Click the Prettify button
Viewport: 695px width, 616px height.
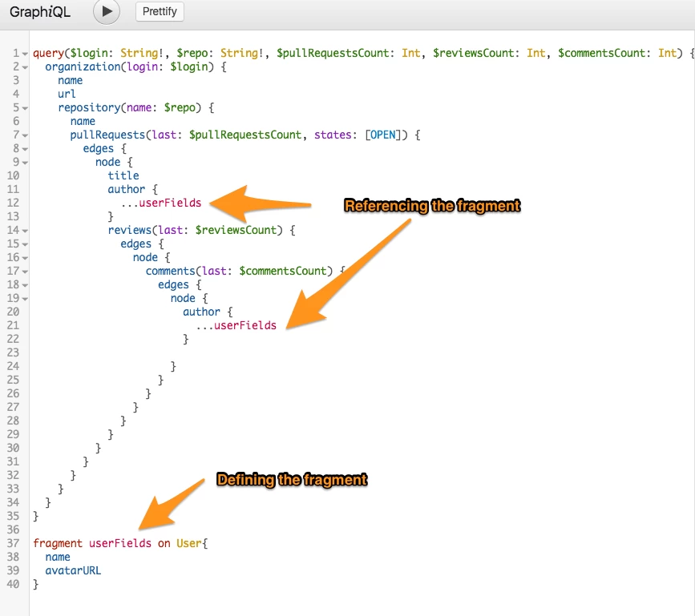(x=160, y=12)
